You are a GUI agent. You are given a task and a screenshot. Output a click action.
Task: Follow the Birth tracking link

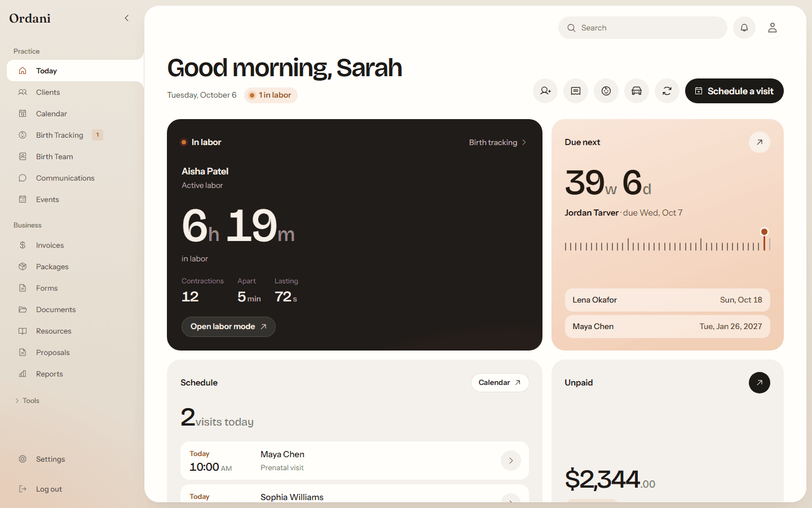[497, 142]
